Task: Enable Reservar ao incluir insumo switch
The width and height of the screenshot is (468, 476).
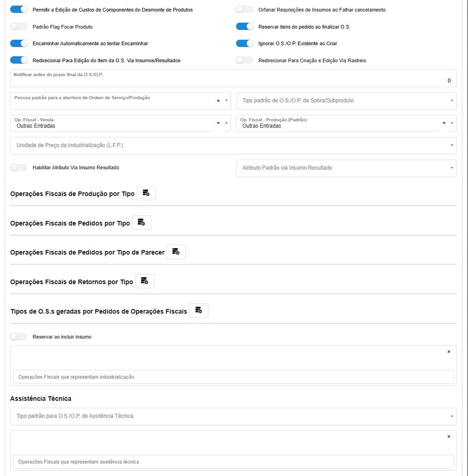Action: [x=19, y=337]
